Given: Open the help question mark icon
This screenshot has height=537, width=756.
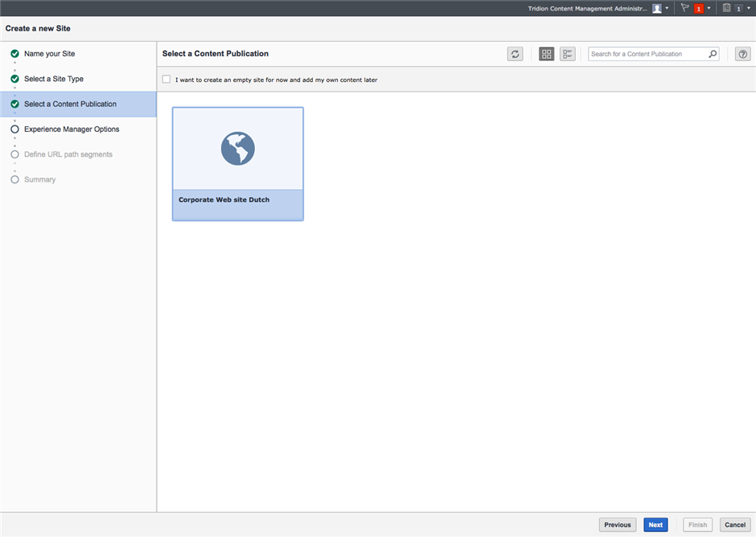Looking at the screenshot, I should pos(743,54).
